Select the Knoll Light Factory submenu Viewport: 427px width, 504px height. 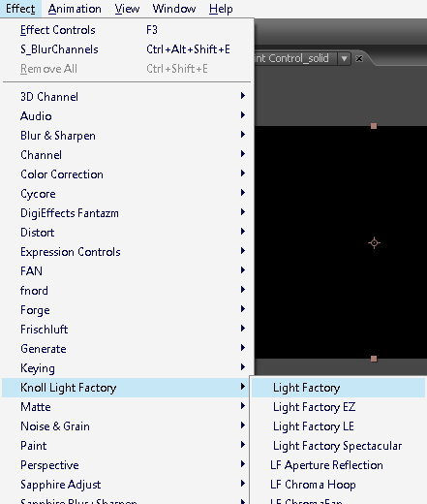coord(126,388)
